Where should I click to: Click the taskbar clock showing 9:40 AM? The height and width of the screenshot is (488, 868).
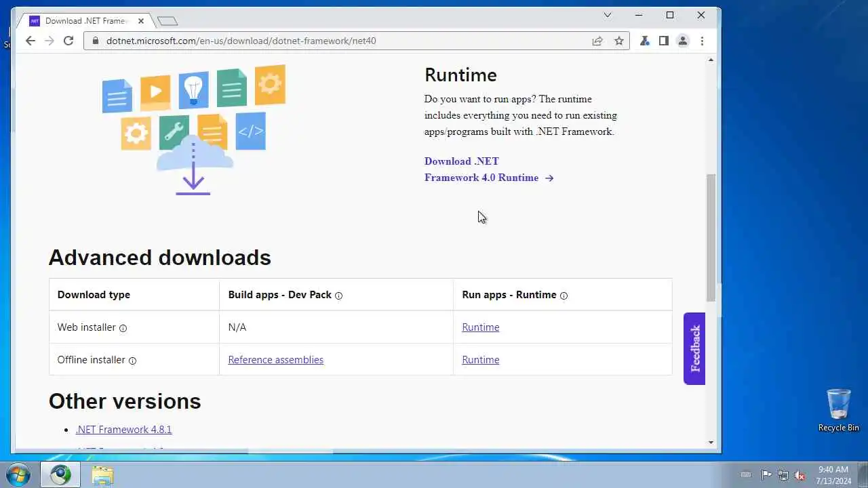(833, 474)
